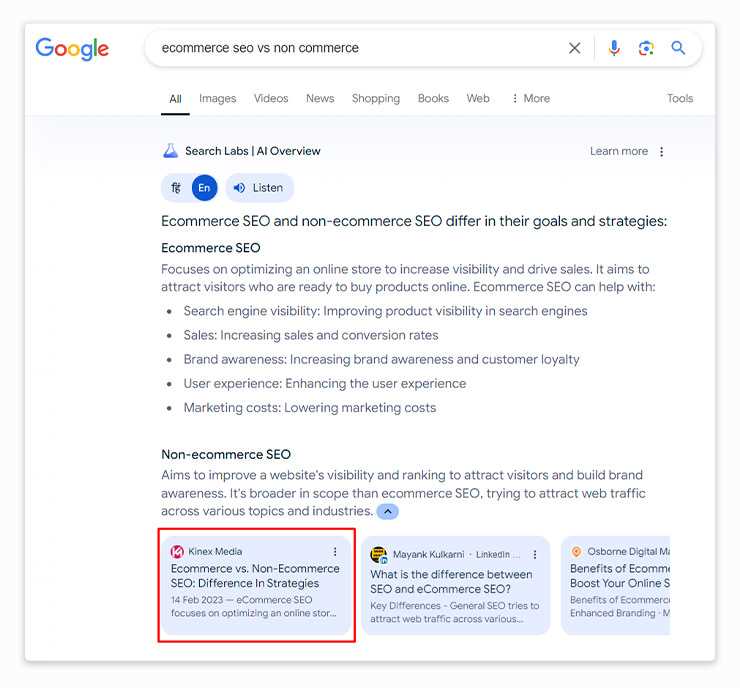This screenshot has height=688, width=740.
Task: Open Mayank Kulkarni card three-dot menu
Action: click(535, 554)
